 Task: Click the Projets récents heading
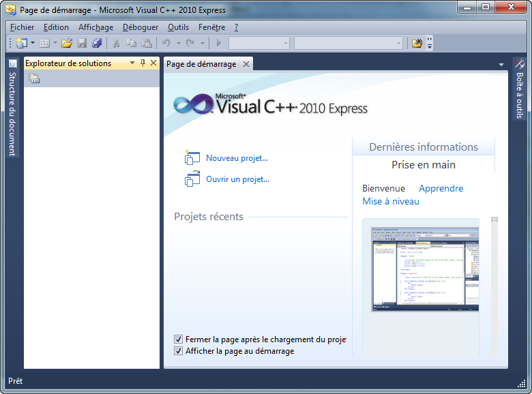pos(209,217)
